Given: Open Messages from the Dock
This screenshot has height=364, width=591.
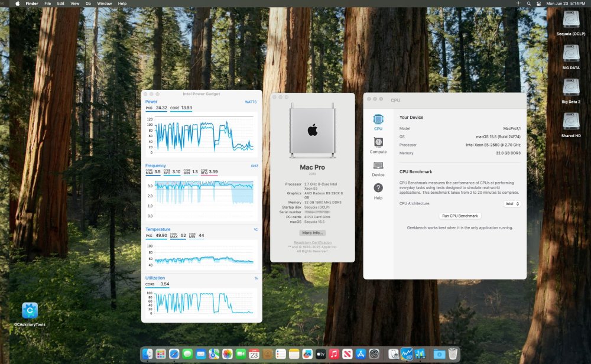Looking at the screenshot, I should click(x=187, y=354).
